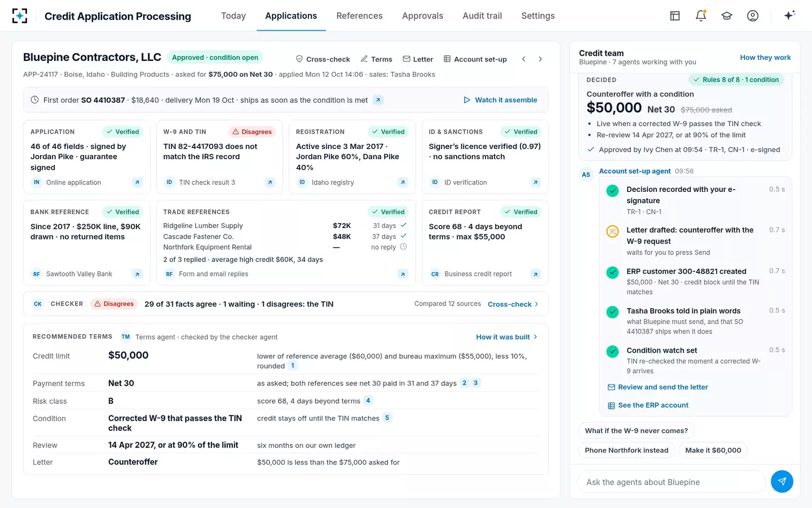Open Business credit report source arrow
Image resolution: width=812 pixels, height=508 pixels.
(x=536, y=274)
